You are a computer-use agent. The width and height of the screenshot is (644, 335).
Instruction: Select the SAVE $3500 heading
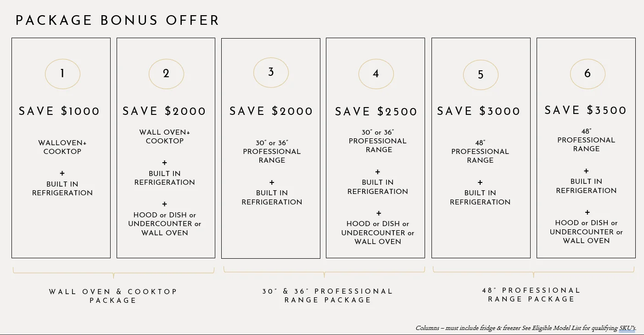tap(586, 110)
